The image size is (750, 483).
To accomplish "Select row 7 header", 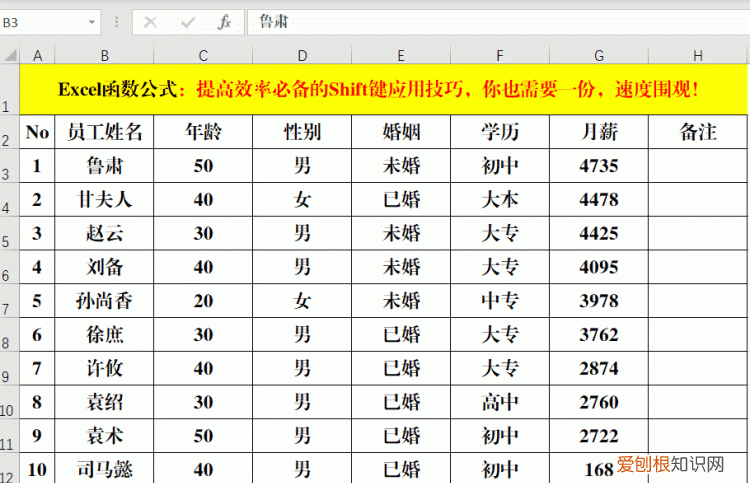I will [x=10, y=301].
